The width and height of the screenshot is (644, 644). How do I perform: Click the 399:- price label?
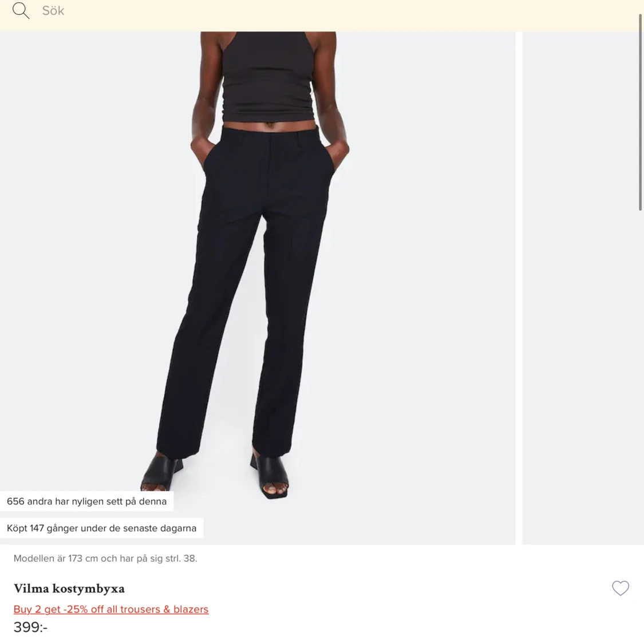click(x=30, y=627)
